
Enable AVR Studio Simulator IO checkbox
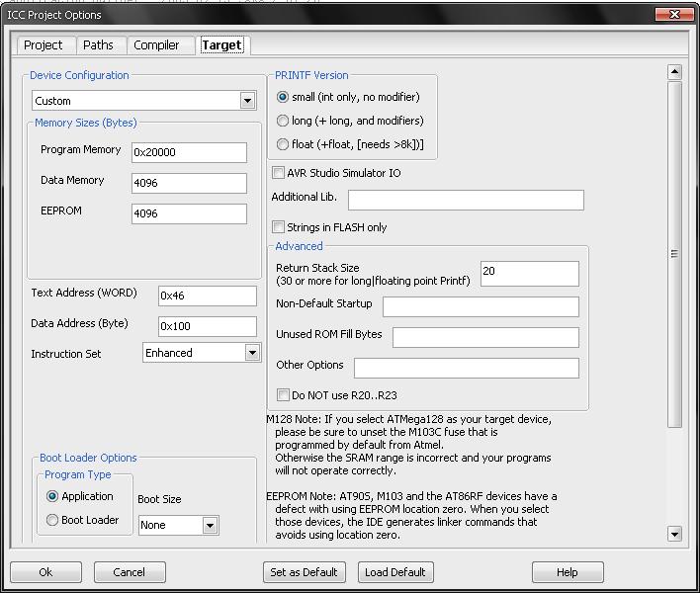click(279, 173)
